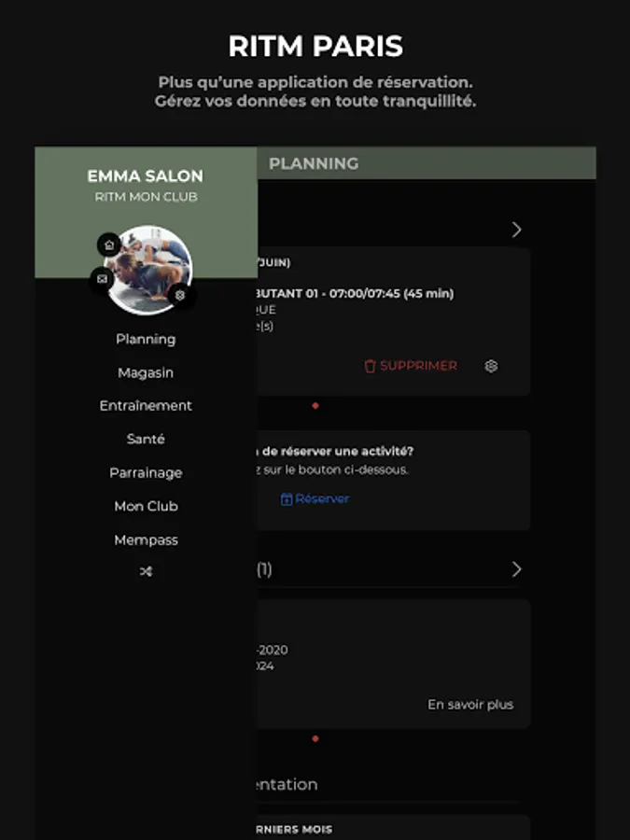Click En savoir plus link

tap(470, 705)
